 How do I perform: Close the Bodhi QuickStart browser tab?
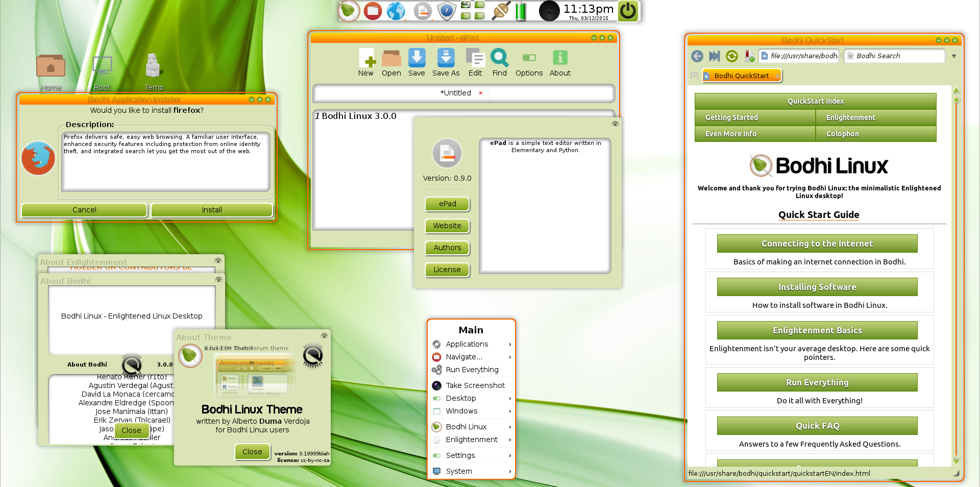coord(777,76)
